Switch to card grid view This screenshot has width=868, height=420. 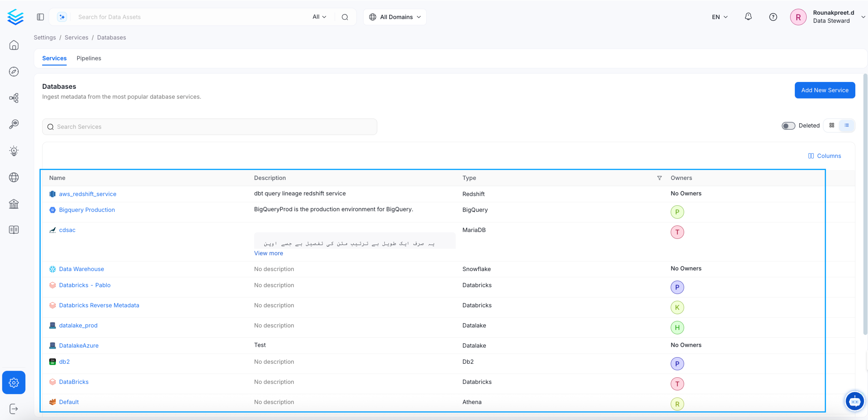[832, 125]
